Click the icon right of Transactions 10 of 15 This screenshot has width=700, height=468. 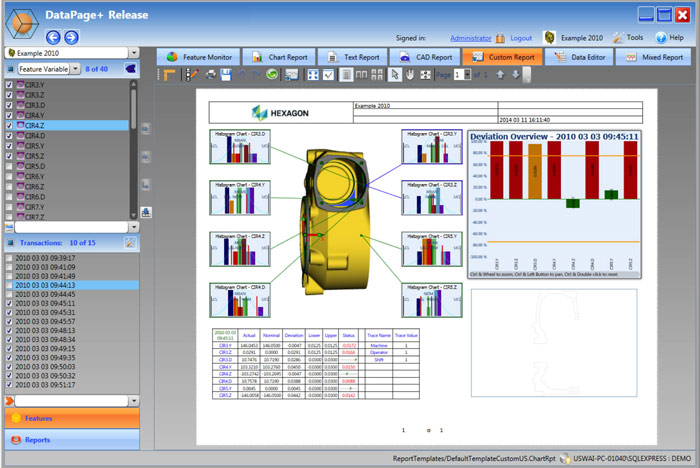(x=130, y=243)
